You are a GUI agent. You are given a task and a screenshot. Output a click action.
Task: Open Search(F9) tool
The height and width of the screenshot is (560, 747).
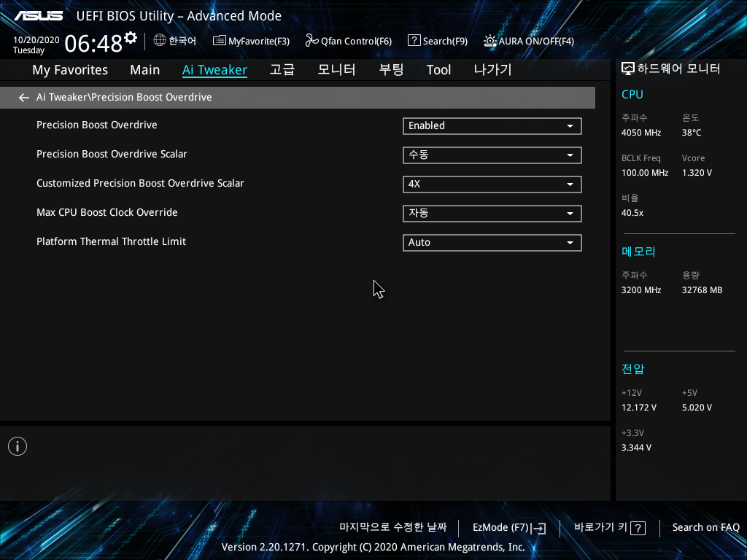[438, 41]
